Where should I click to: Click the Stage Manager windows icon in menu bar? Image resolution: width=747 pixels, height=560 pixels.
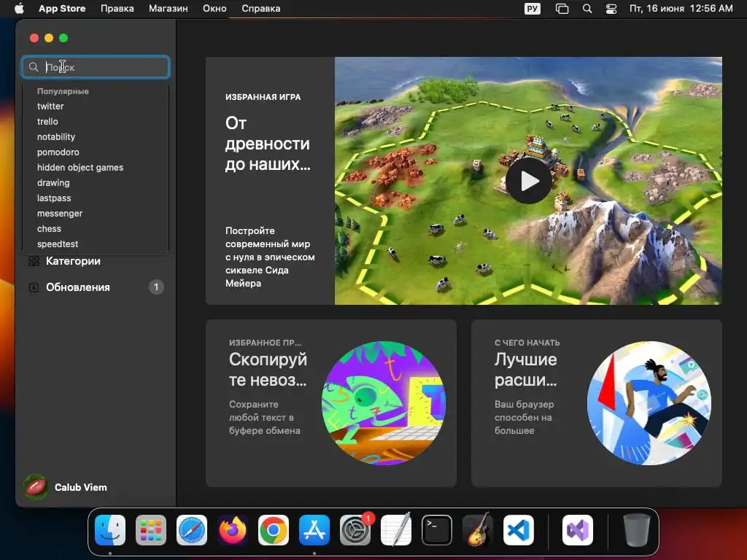pyautogui.click(x=562, y=9)
